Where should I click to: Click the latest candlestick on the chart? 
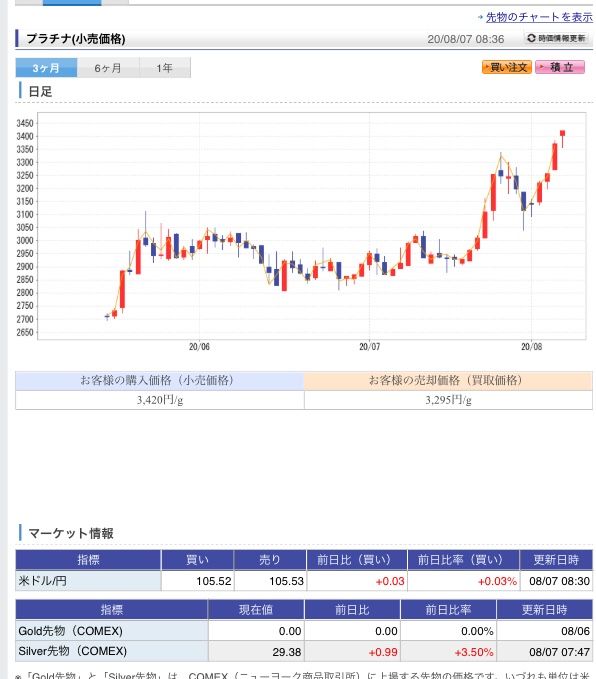(562, 133)
